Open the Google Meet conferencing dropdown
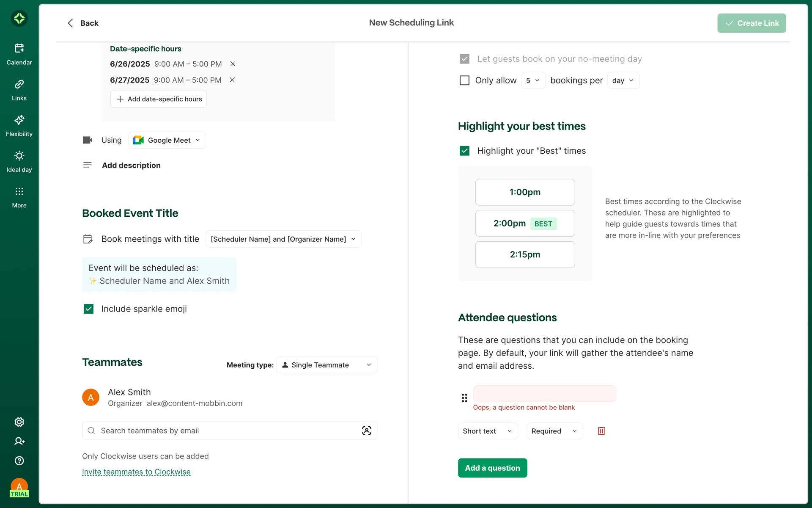 coord(167,140)
